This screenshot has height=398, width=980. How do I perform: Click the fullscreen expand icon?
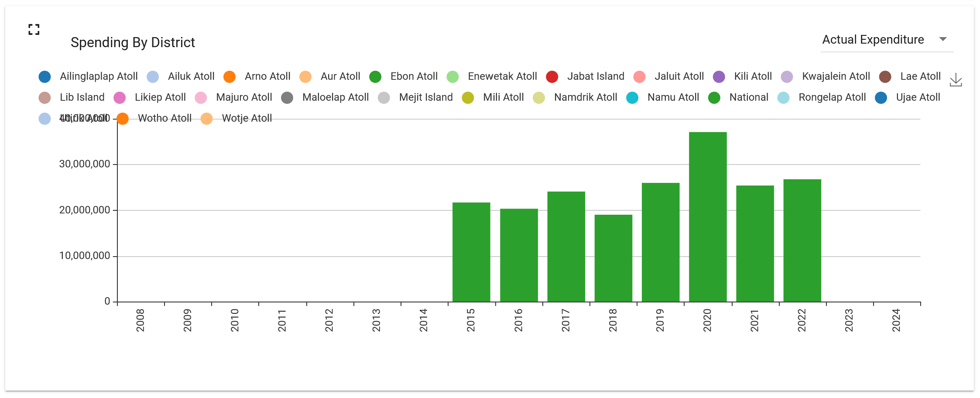click(x=34, y=30)
